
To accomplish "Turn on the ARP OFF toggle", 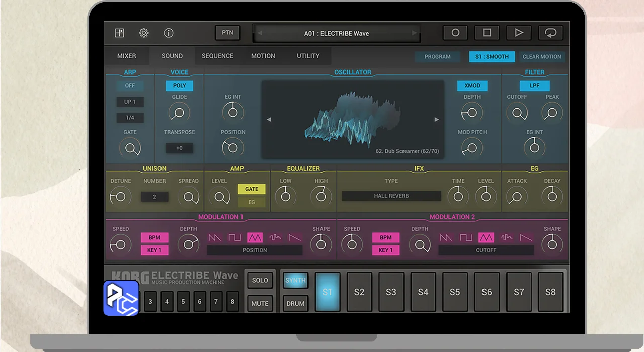I will [130, 85].
